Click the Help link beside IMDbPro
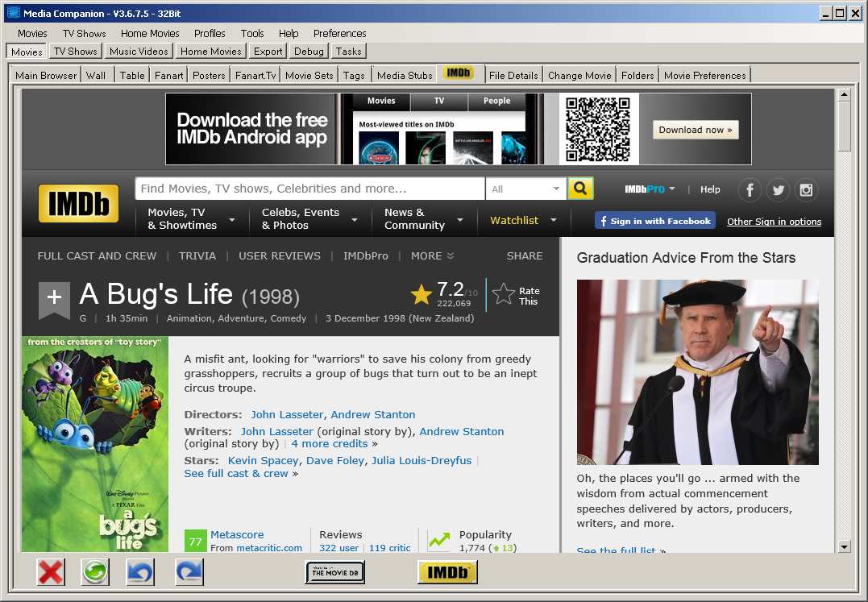The height and width of the screenshot is (602, 868). coord(710,189)
